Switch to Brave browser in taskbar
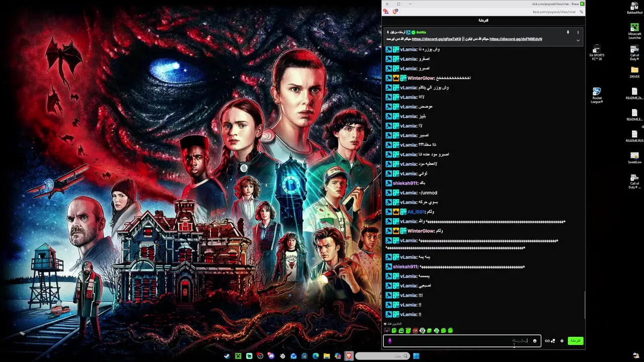This screenshot has height=362, width=644. [x=349, y=356]
